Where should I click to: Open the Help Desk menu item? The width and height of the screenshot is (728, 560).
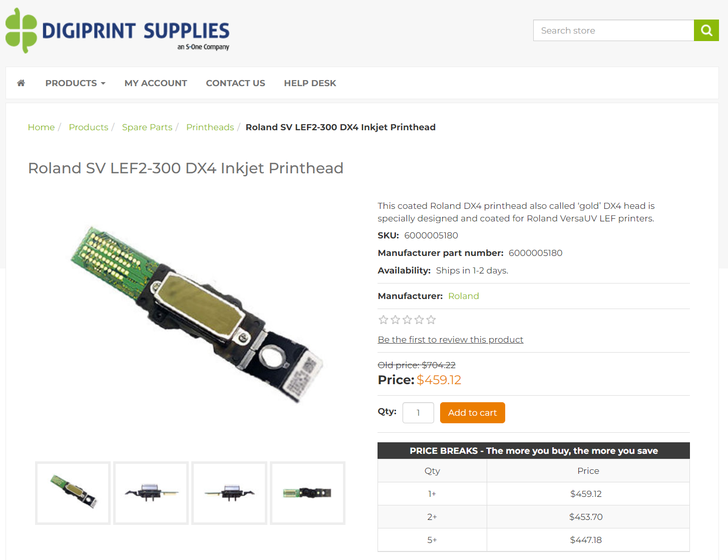click(310, 83)
